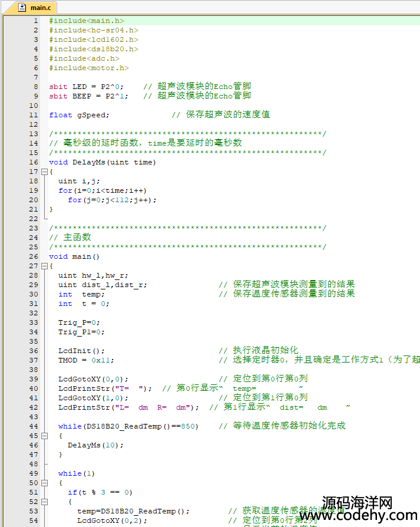Screen dimensions: 420x527
Task: Click 'int temp;' on line 30
Action: click(x=81, y=294)
